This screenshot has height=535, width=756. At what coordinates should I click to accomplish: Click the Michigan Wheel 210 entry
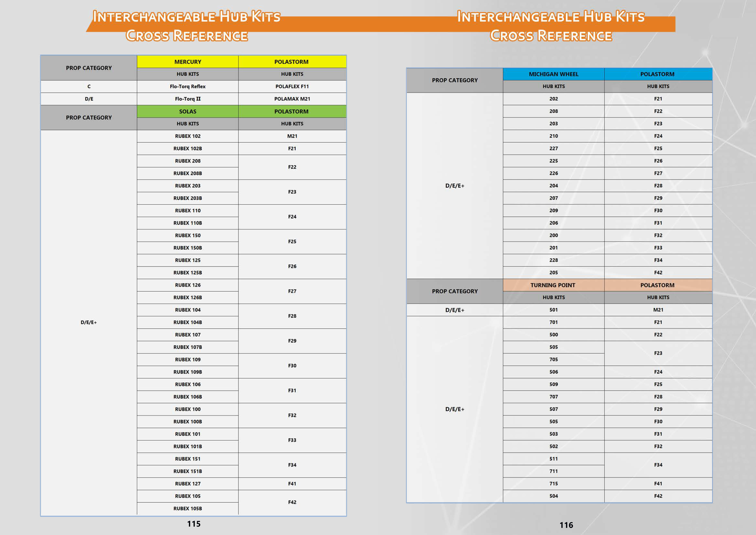(x=554, y=136)
